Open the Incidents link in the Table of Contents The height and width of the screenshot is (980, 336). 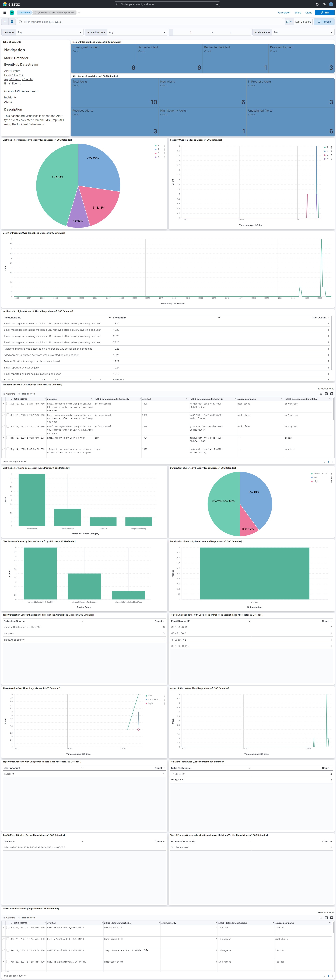[10, 97]
